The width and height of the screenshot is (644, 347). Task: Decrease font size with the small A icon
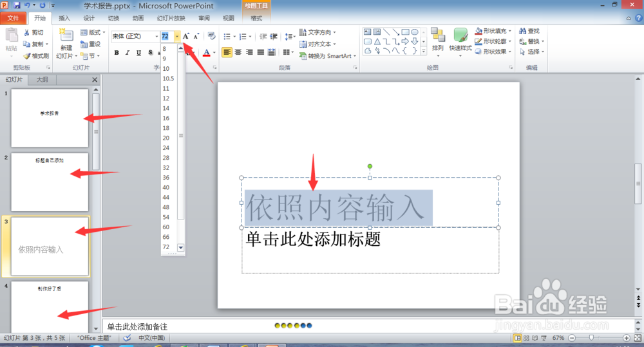pos(196,36)
